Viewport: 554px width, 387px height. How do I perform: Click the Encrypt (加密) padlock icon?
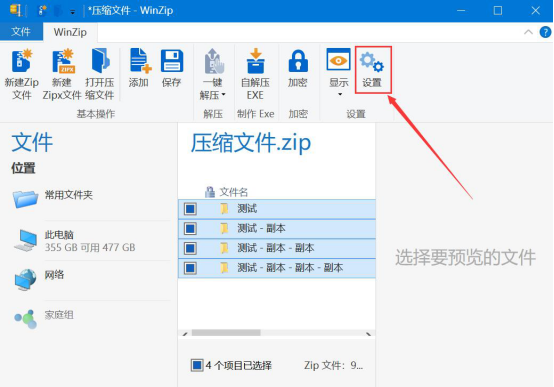298,61
